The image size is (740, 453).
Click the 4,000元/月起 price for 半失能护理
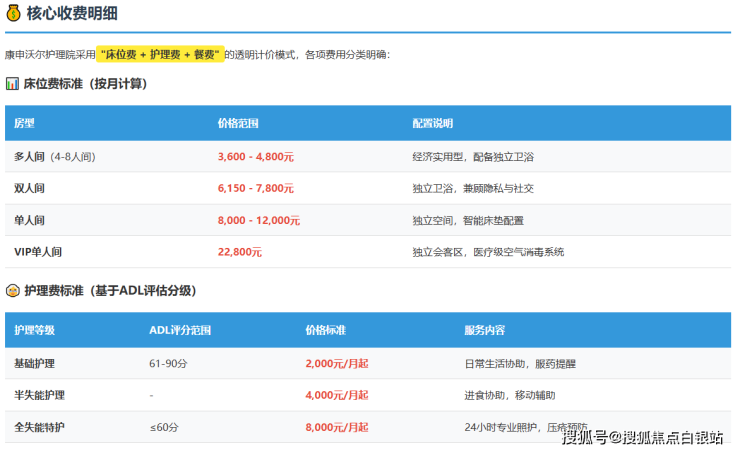(337, 395)
